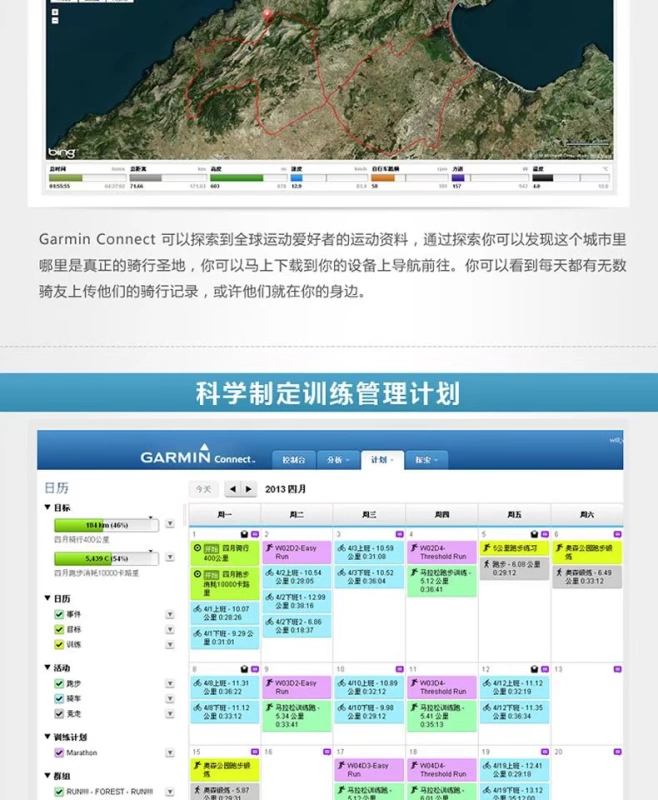Open the dropdown beside the 5,439 C goal

point(170,558)
